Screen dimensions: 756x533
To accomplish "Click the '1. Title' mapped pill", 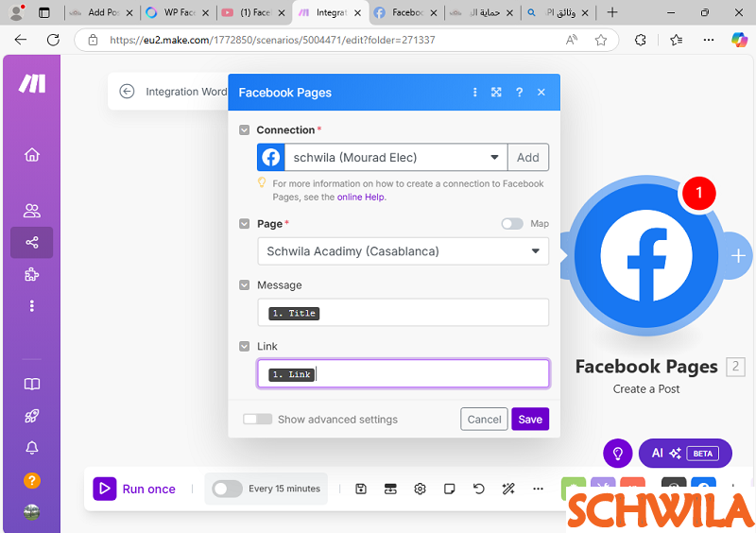I will pos(294,313).
